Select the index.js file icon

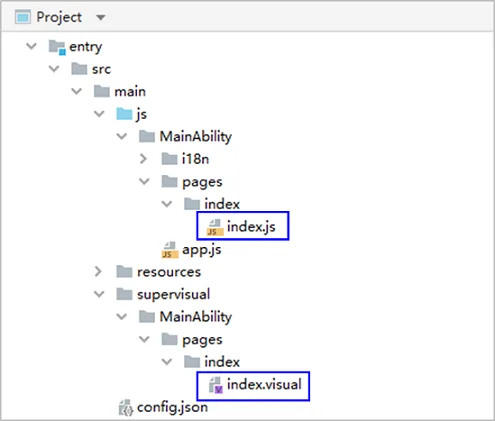click(x=215, y=227)
